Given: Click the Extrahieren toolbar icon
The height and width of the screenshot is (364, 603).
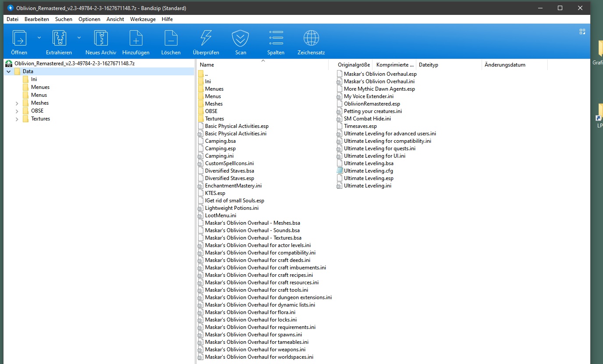Looking at the screenshot, I should (59, 39).
